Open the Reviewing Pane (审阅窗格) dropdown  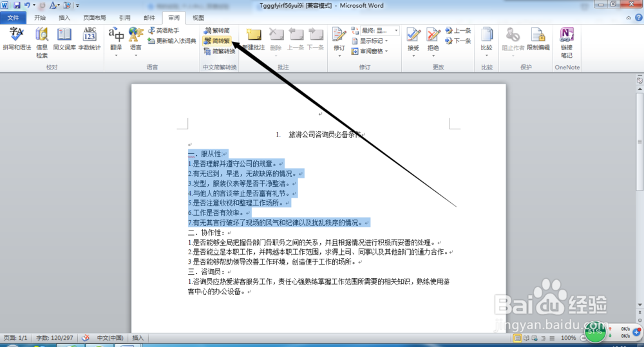point(370,51)
